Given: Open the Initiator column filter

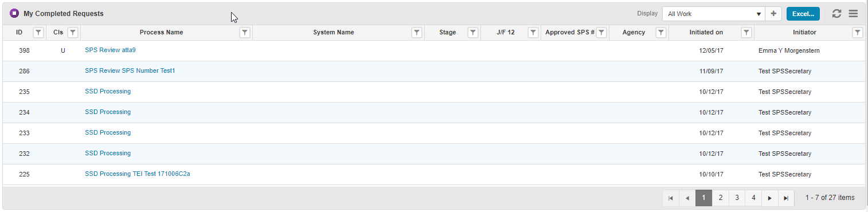Looking at the screenshot, I should pyautogui.click(x=858, y=33).
